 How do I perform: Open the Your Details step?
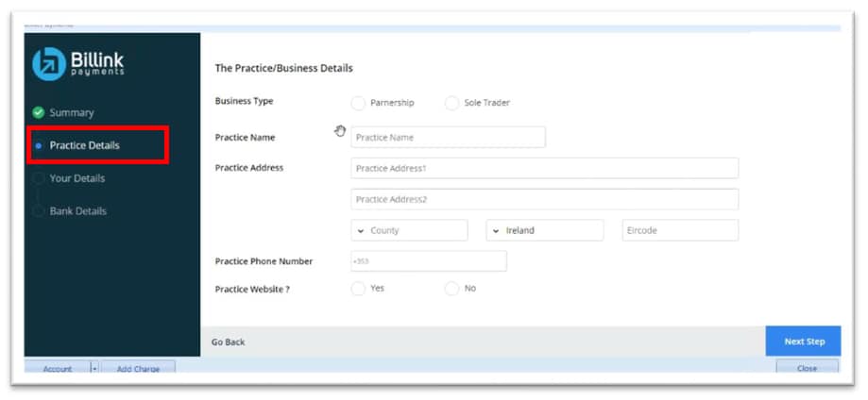77,178
